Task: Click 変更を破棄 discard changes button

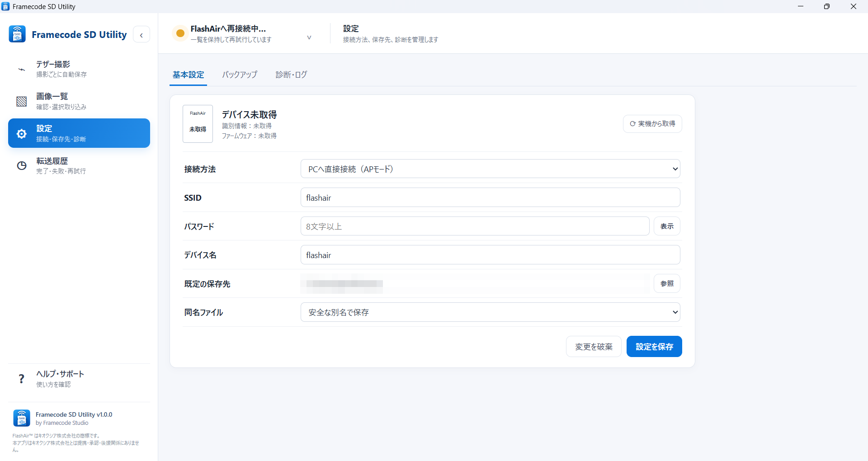Action: pyautogui.click(x=594, y=347)
